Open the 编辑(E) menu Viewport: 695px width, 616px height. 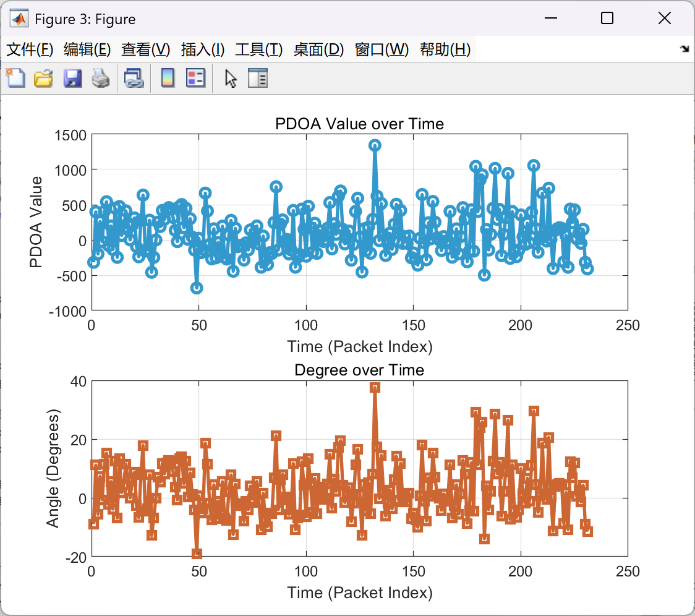pyautogui.click(x=87, y=49)
